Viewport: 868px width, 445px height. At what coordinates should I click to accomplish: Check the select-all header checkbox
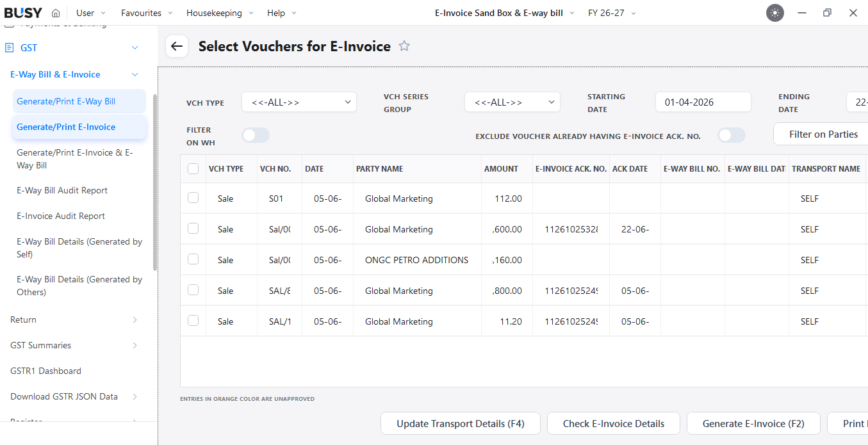click(193, 169)
